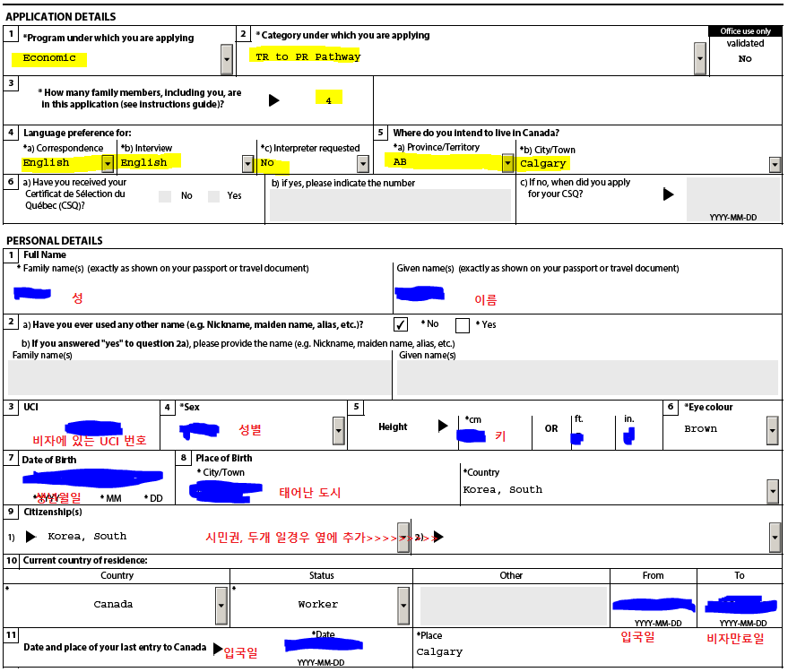Click the CSQ application date field

[x=732, y=200]
